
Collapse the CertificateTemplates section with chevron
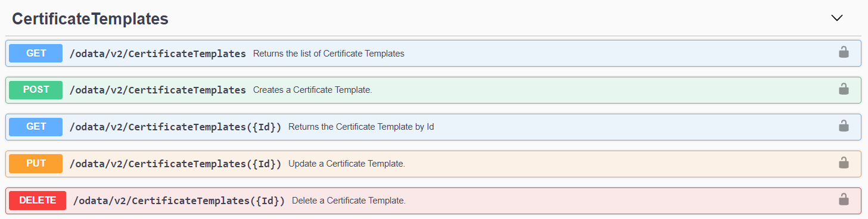pyautogui.click(x=837, y=18)
